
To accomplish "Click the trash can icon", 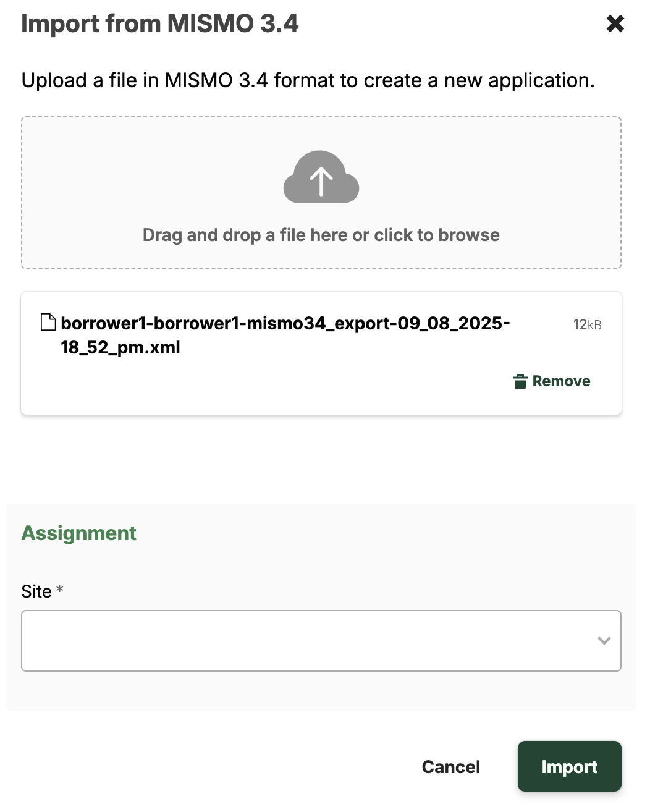I will click(520, 381).
